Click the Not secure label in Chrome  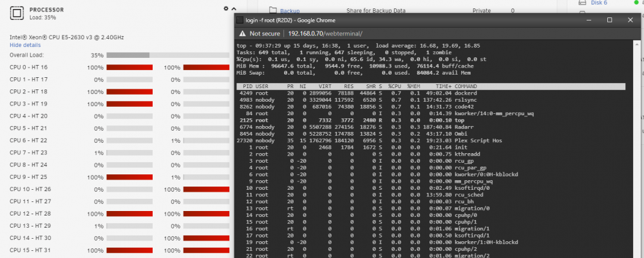pyautogui.click(x=265, y=33)
